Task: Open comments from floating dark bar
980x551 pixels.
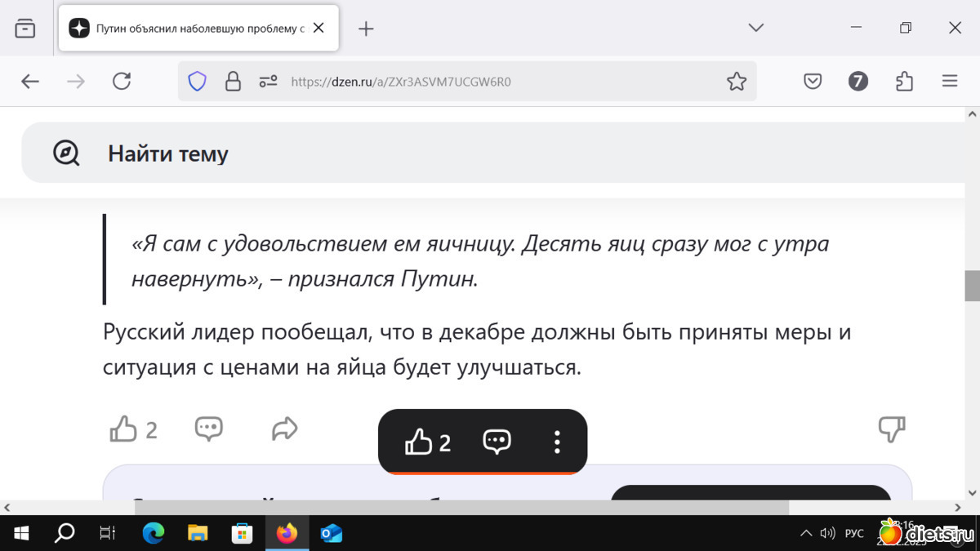Action: click(x=497, y=442)
